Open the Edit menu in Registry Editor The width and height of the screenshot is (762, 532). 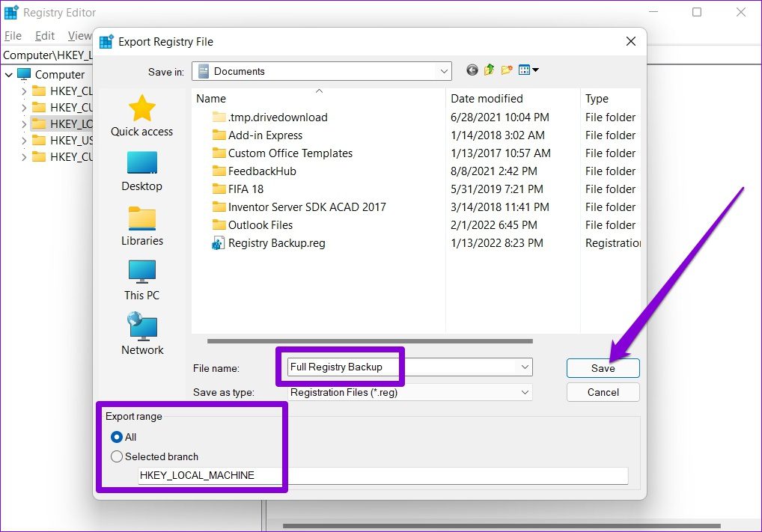pyautogui.click(x=45, y=35)
